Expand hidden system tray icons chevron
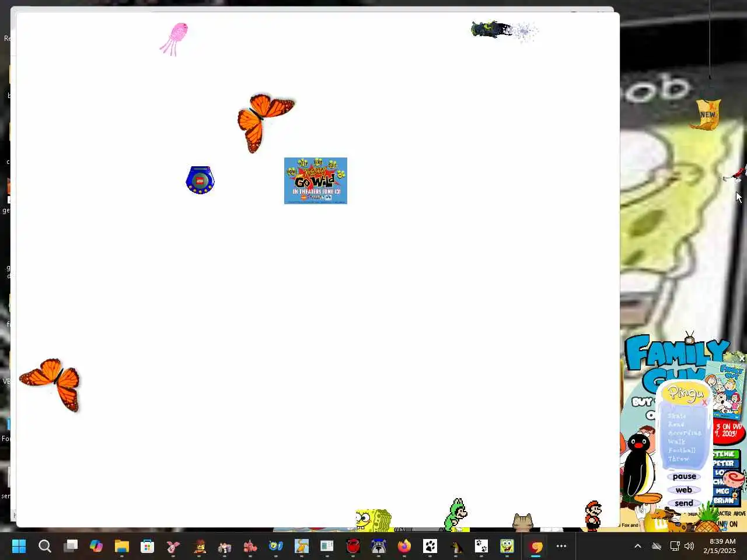Image resolution: width=747 pixels, height=560 pixels. tap(638, 546)
